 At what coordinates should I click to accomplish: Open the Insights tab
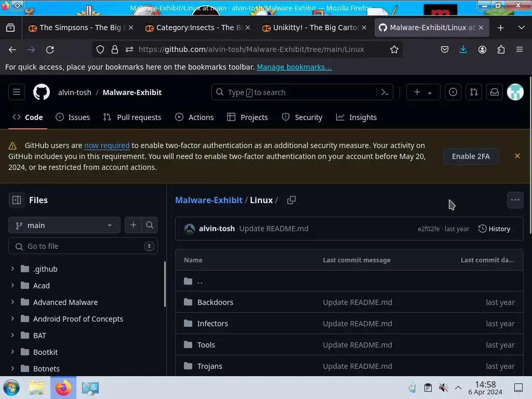(x=356, y=117)
